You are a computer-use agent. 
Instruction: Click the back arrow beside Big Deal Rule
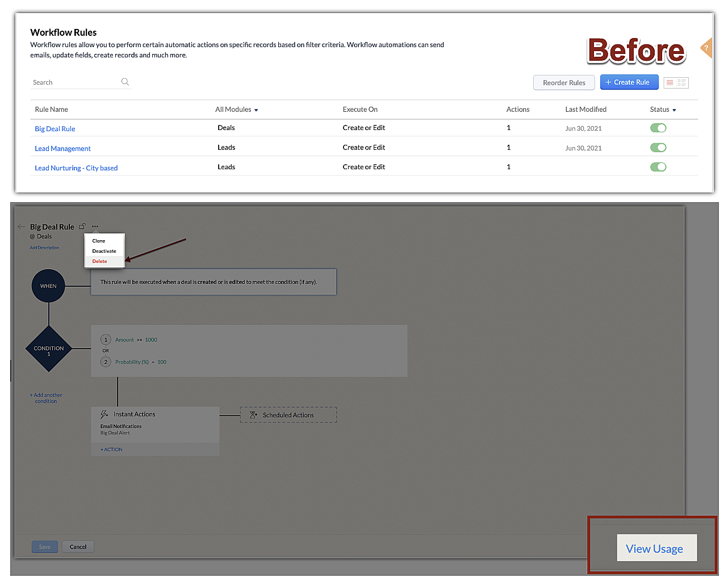[22, 227]
